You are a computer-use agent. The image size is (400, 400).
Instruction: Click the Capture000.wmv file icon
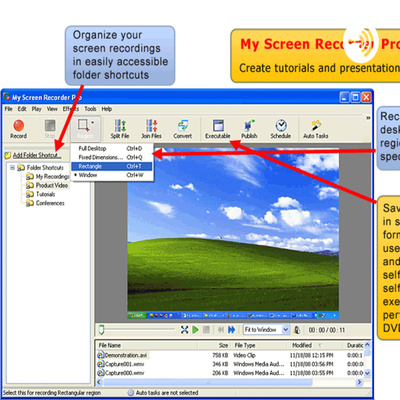(100, 373)
